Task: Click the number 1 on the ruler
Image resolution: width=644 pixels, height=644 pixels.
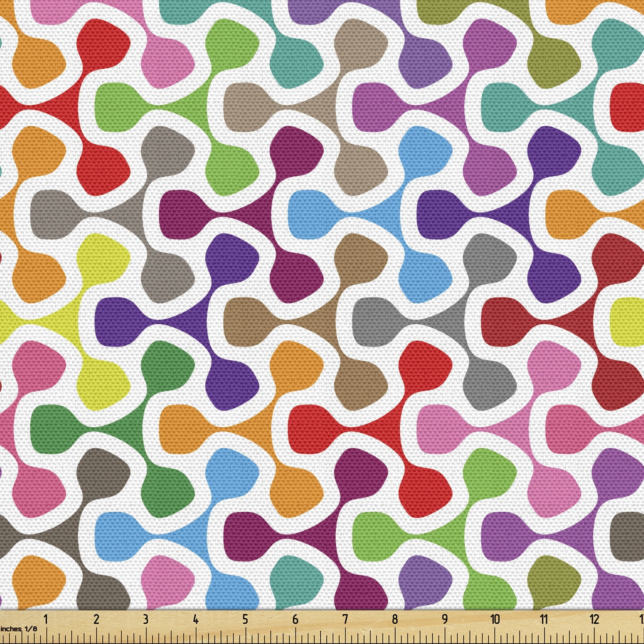Action: click(46, 619)
